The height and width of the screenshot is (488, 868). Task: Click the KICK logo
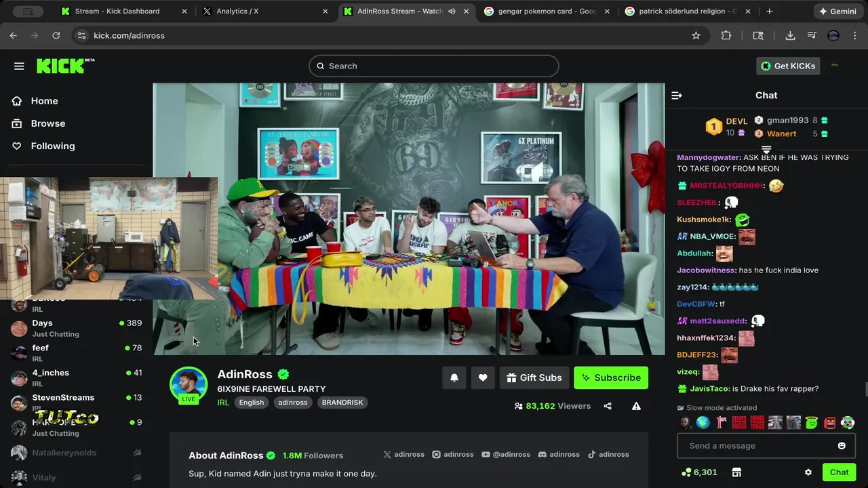(x=65, y=66)
